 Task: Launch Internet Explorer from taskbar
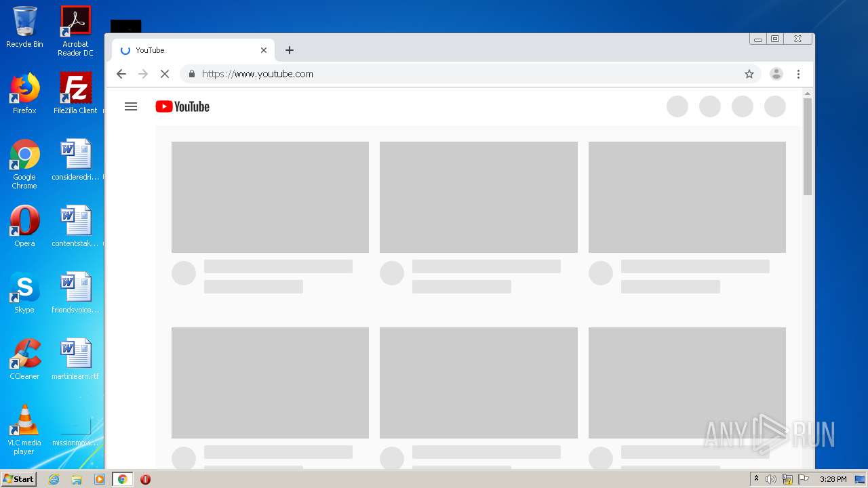coord(54,479)
